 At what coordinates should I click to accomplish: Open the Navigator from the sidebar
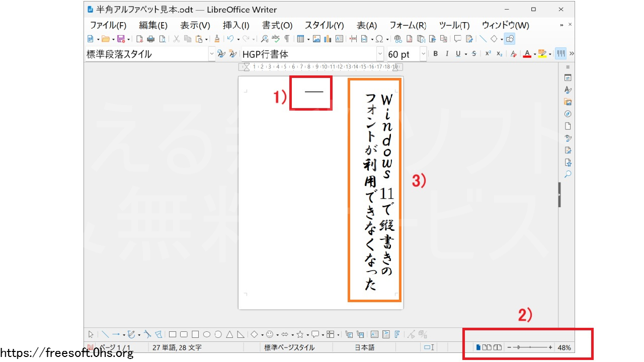tap(568, 114)
